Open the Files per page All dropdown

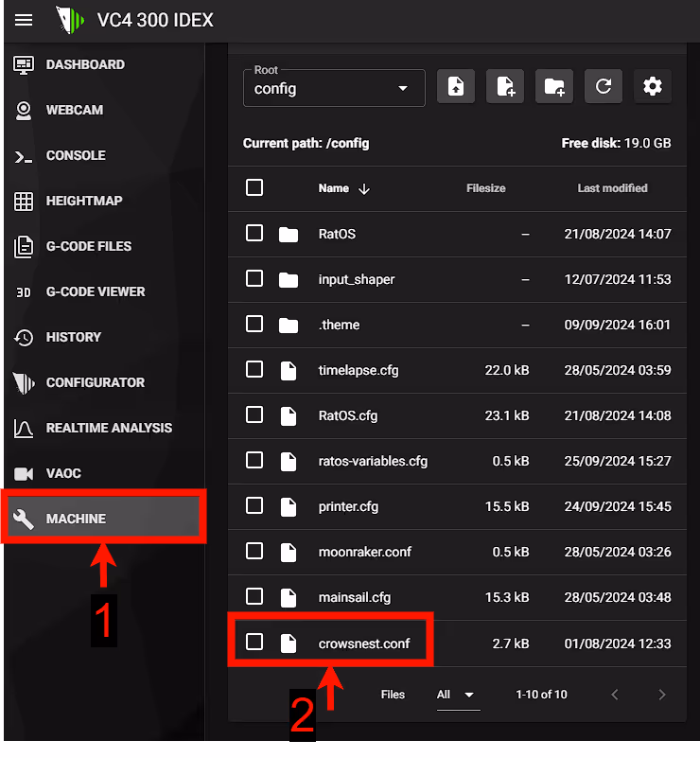[458, 696]
